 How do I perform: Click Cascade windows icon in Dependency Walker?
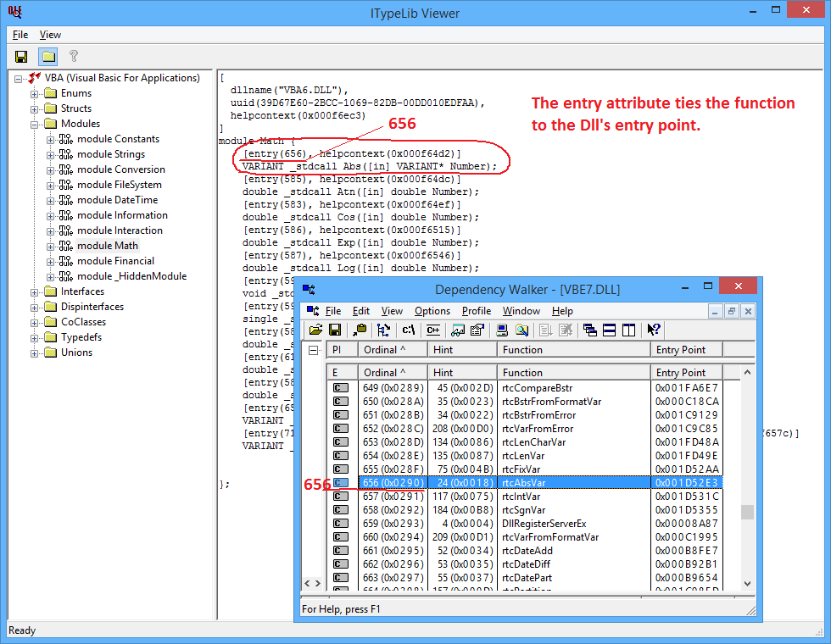click(x=590, y=330)
